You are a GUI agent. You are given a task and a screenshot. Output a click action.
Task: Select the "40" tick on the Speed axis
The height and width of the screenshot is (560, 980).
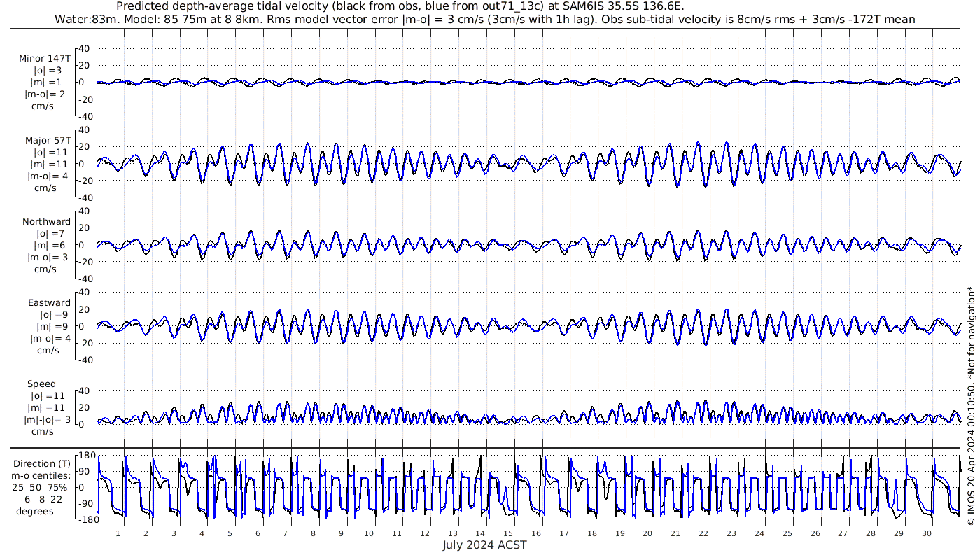85,391
